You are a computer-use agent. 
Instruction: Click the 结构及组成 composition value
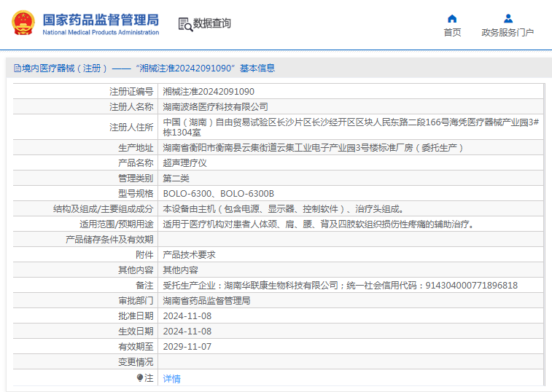(284, 209)
